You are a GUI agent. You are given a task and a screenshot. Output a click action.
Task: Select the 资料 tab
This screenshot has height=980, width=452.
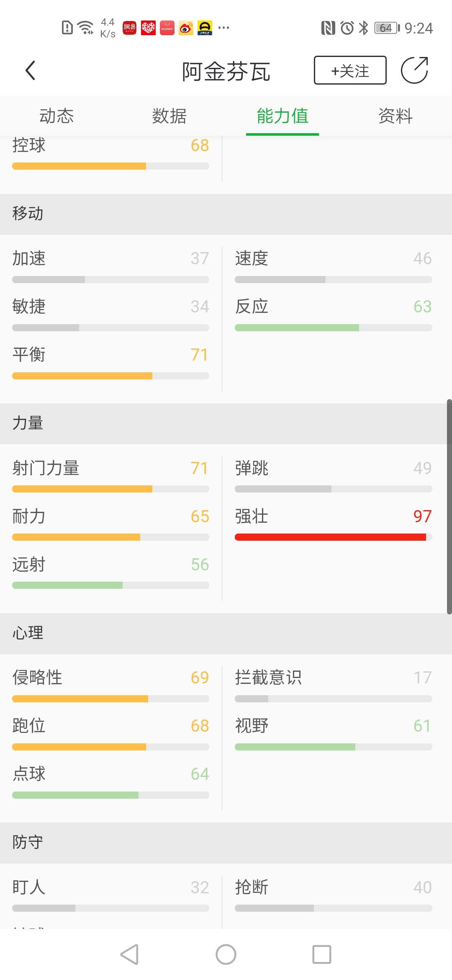pyautogui.click(x=395, y=116)
